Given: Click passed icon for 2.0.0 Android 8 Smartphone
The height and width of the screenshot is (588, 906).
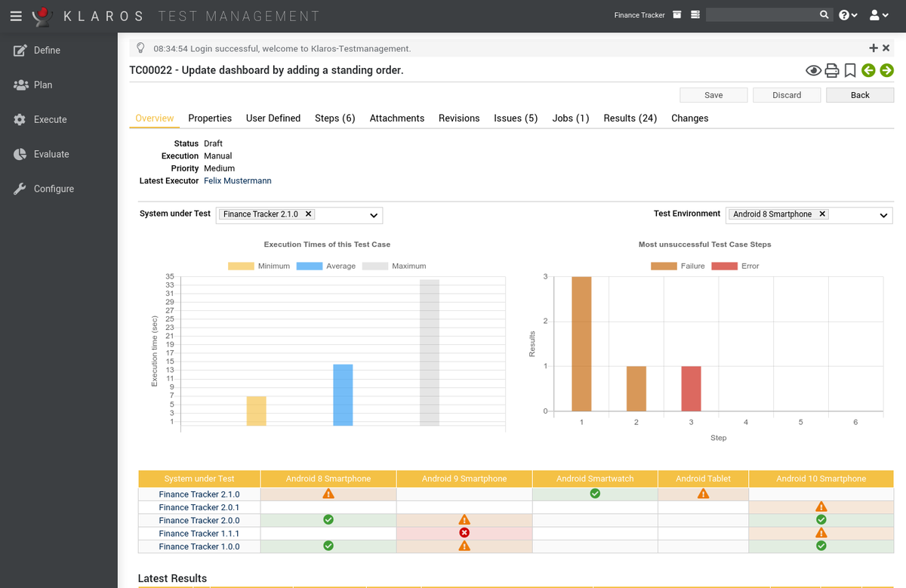Looking at the screenshot, I should pos(328,520).
